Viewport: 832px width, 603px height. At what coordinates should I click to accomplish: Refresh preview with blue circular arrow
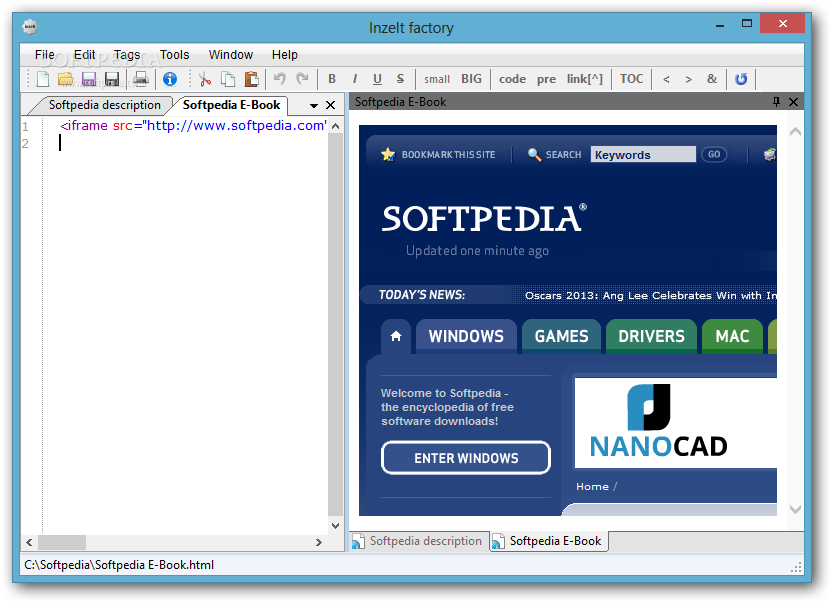[741, 79]
